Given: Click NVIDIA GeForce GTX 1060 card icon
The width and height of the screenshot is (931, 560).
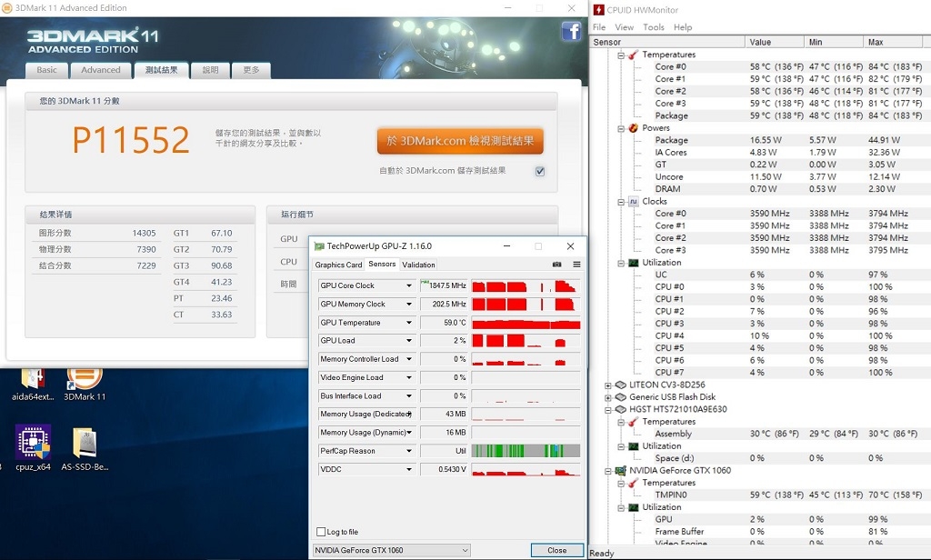Looking at the screenshot, I should coord(620,470).
